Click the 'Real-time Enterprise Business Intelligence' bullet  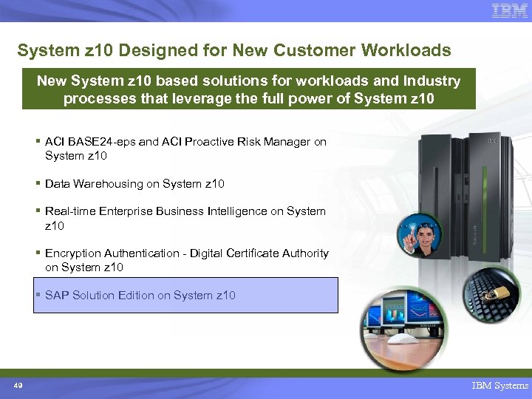pos(180,218)
